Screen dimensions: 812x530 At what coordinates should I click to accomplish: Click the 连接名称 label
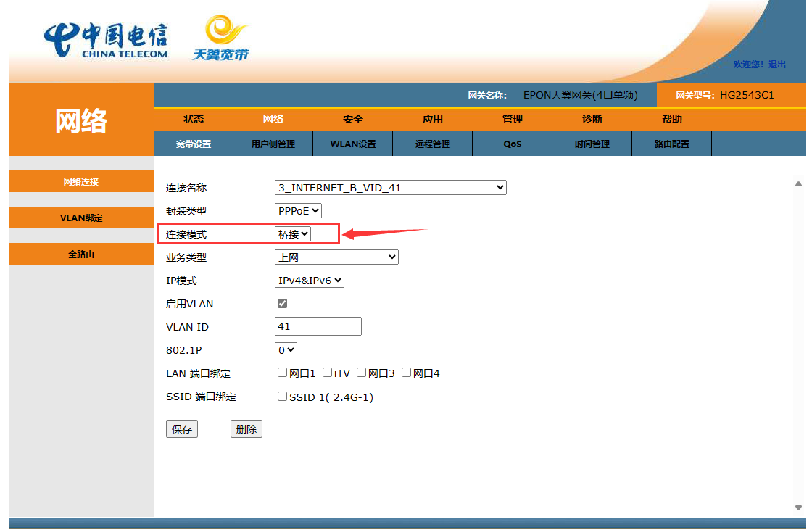point(186,188)
